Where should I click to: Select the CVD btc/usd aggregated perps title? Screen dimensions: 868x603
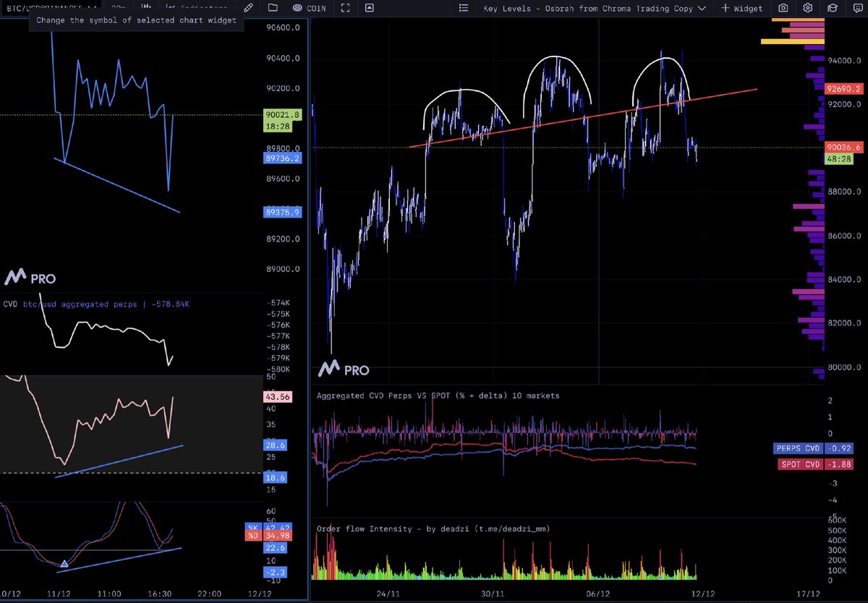[x=96, y=304]
